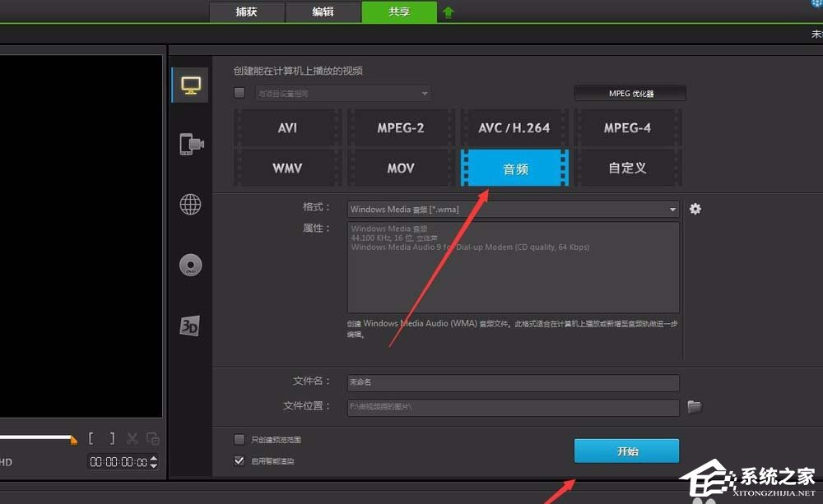Click the 开始 start button
This screenshot has width=823, height=504.
[x=626, y=451]
